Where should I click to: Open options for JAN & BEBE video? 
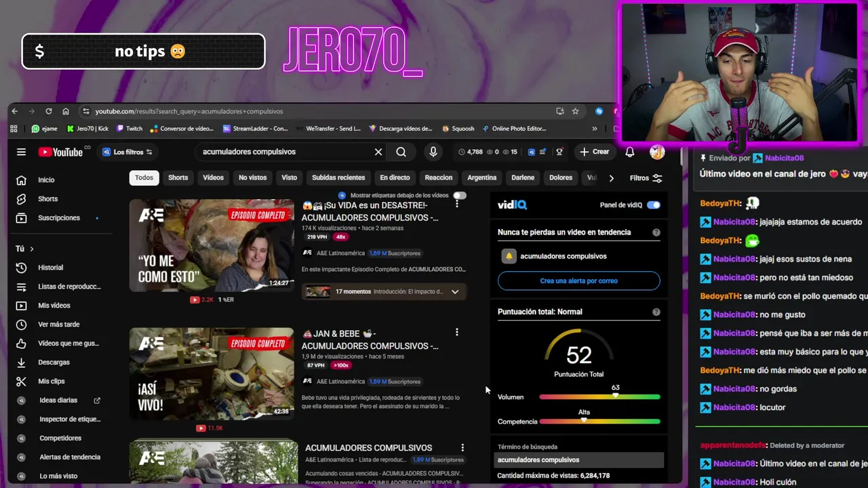[x=456, y=332]
